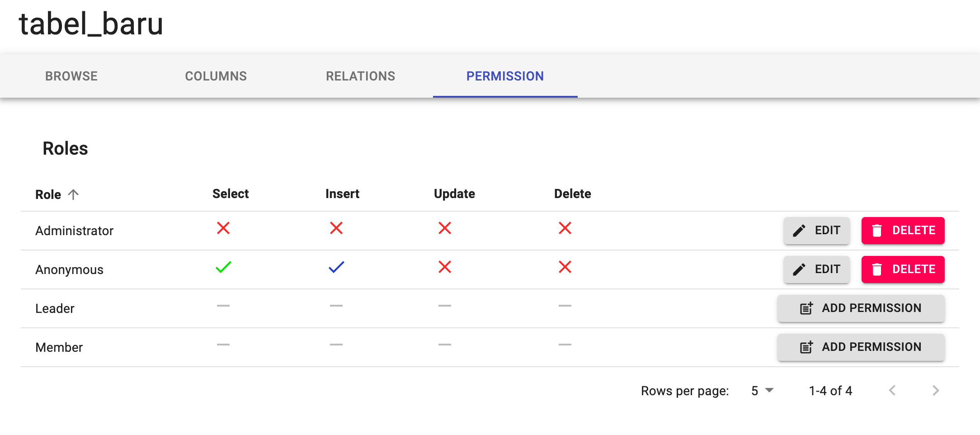This screenshot has width=980, height=435.
Task: Click Anonymous green checkmark under Select
Action: click(223, 267)
